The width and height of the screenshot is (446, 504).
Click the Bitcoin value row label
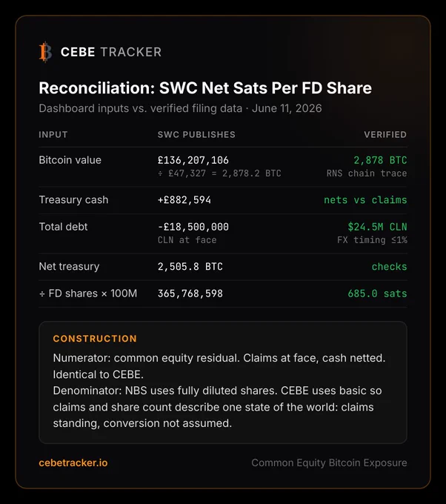point(70,160)
